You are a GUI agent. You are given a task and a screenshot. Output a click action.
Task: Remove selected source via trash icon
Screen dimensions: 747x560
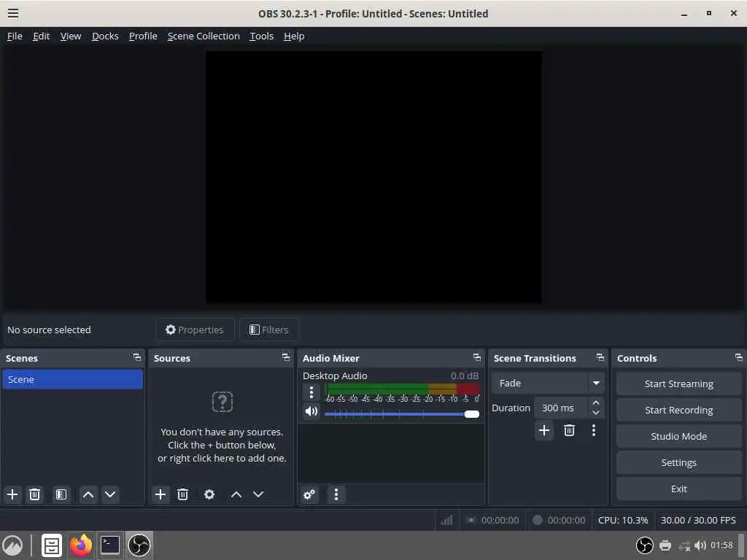pyautogui.click(x=182, y=494)
